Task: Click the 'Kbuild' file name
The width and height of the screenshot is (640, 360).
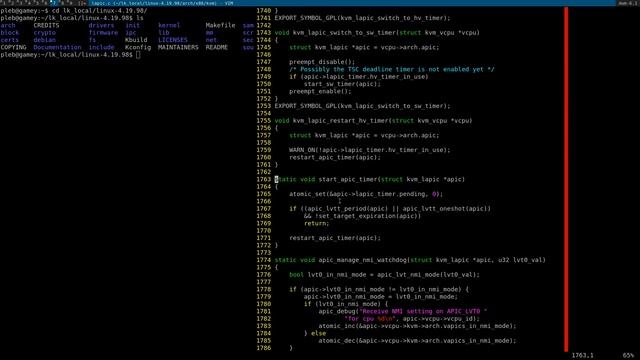Action: 136,40
